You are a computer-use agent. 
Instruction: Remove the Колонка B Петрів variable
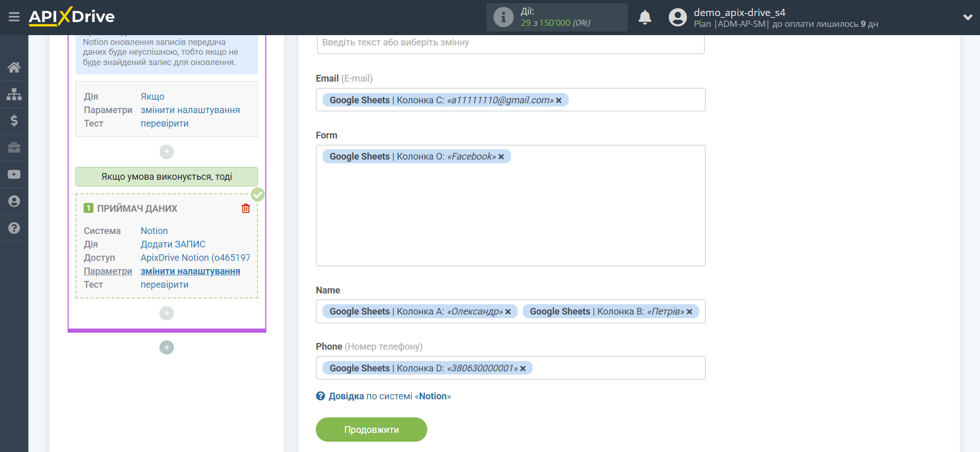point(689,312)
